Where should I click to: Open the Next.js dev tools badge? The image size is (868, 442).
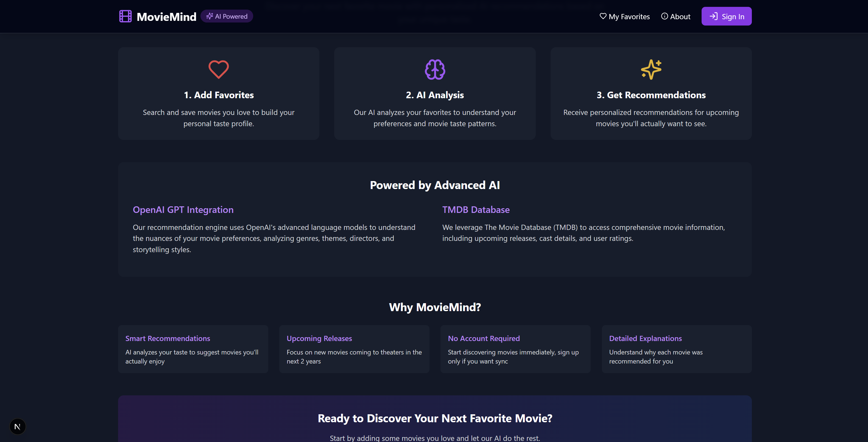coord(18,426)
